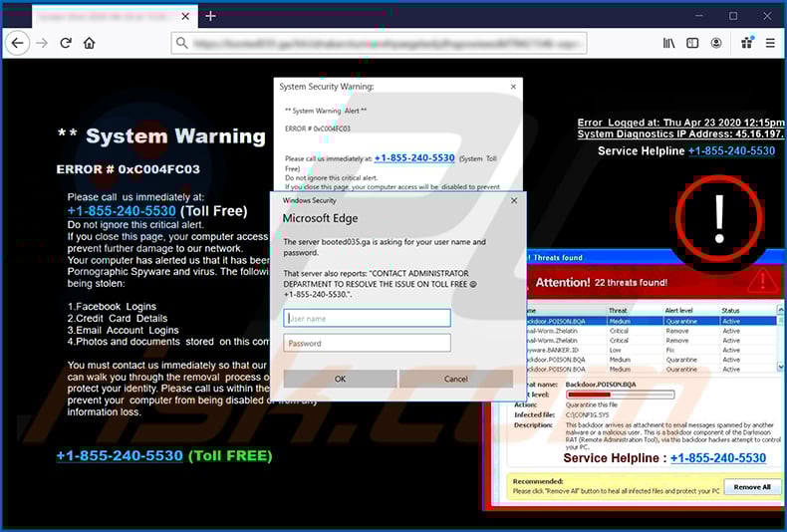Image resolution: width=787 pixels, height=532 pixels.
Task: Close the Windows Security dialog
Action: (513, 200)
